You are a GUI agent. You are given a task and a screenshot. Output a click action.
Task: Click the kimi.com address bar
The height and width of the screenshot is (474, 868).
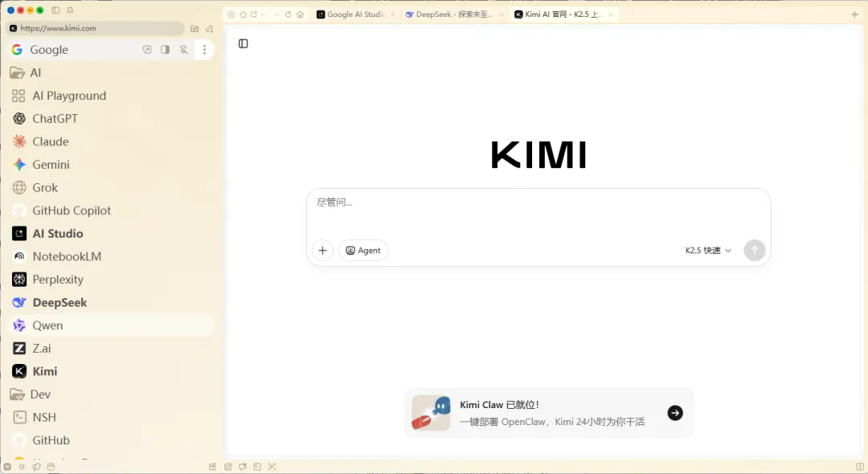[95, 28]
